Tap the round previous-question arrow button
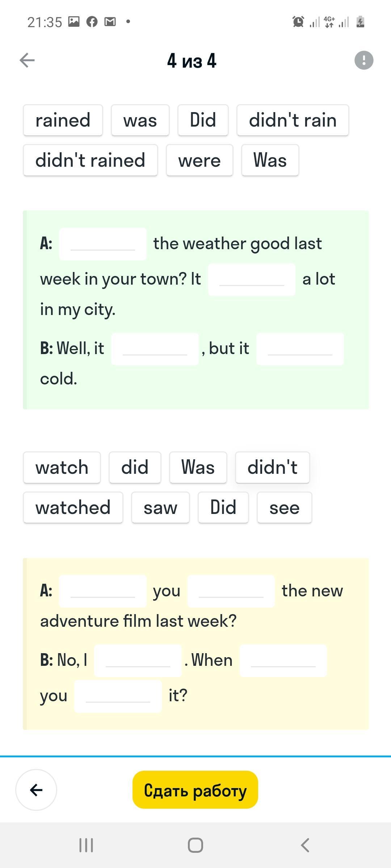The width and height of the screenshot is (391, 868). click(36, 790)
